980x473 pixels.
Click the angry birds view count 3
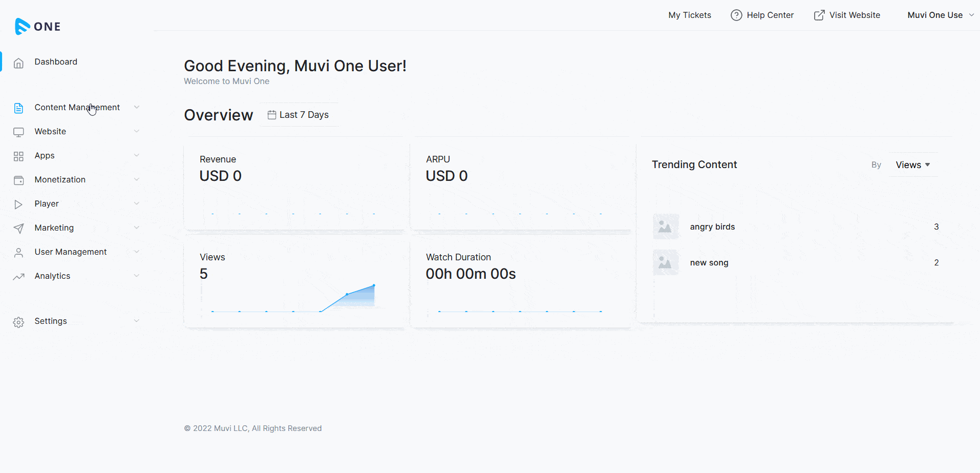click(936, 227)
